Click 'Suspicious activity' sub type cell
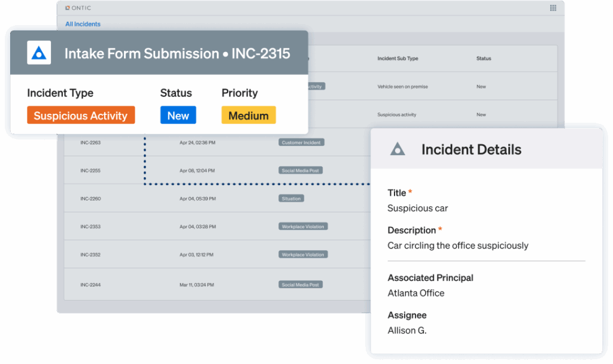This screenshot has height=364, width=613. coord(397,114)
